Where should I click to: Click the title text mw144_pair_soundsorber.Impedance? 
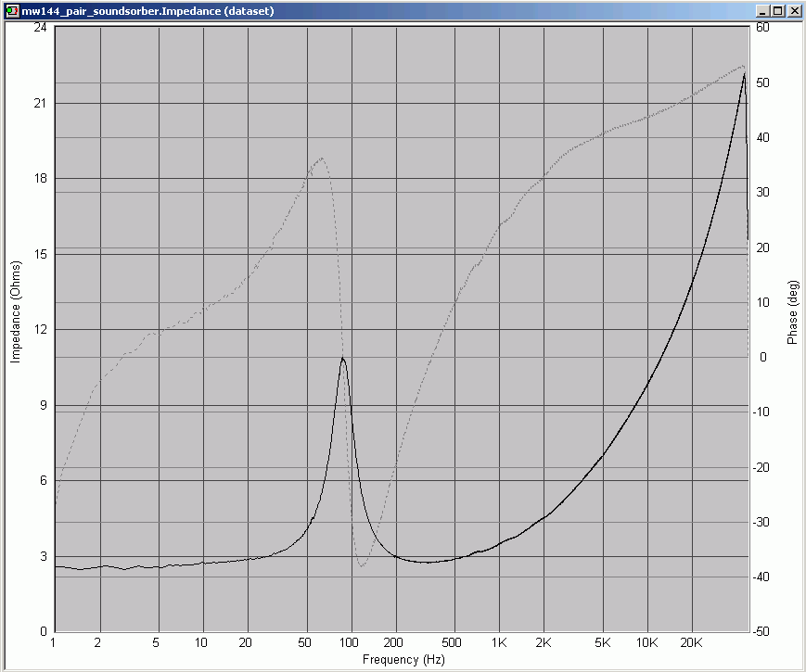coord(121,11)
